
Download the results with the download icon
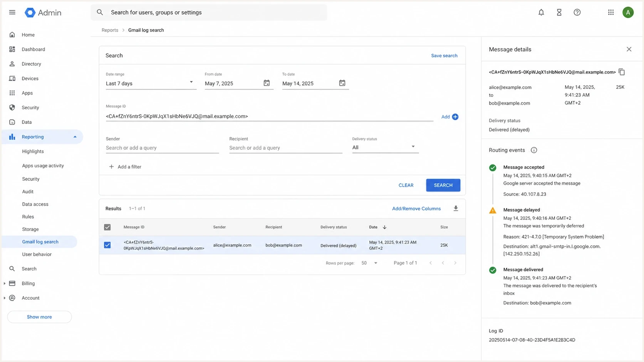(x=456, y=209)
